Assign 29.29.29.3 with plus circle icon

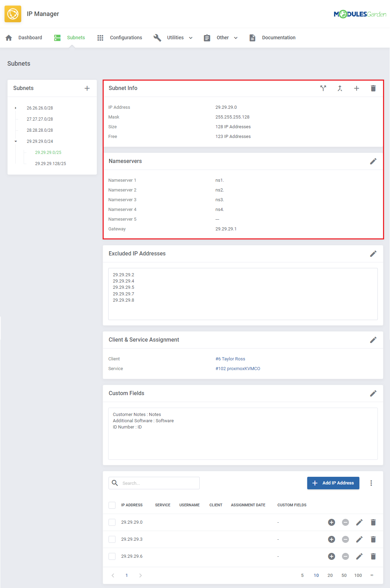click(332, 539)
